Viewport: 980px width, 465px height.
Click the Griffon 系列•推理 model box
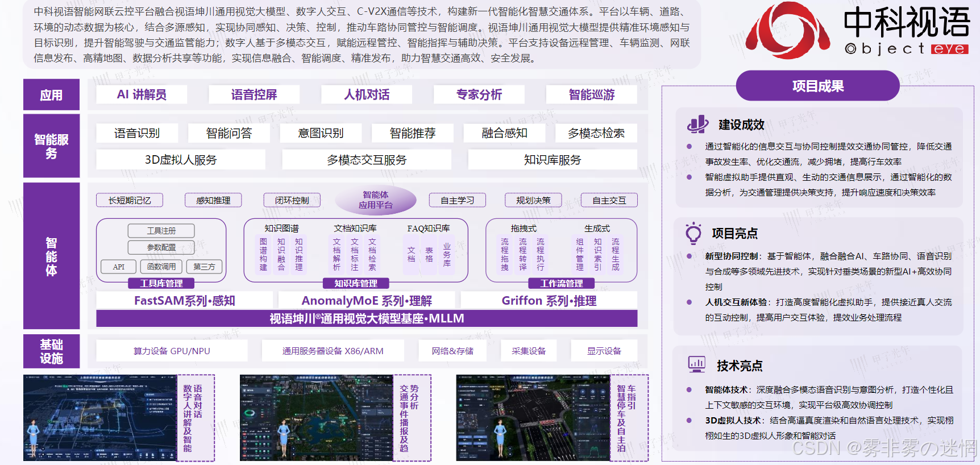point(549,300)
